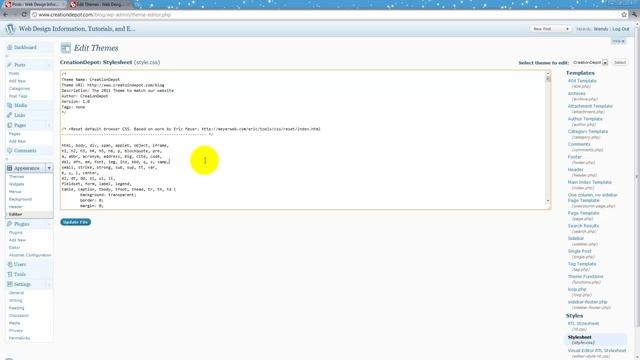
Task: Click the Posts pushpin icon in sidebar
Action: pyautogui.click(x=9, y=65)
